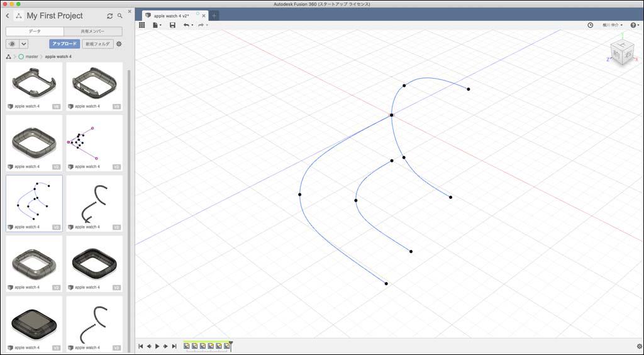Click the 右 right face of ViewCube
Image resolution: width=644 pixels, height=355 pixels.
(628, 54)
